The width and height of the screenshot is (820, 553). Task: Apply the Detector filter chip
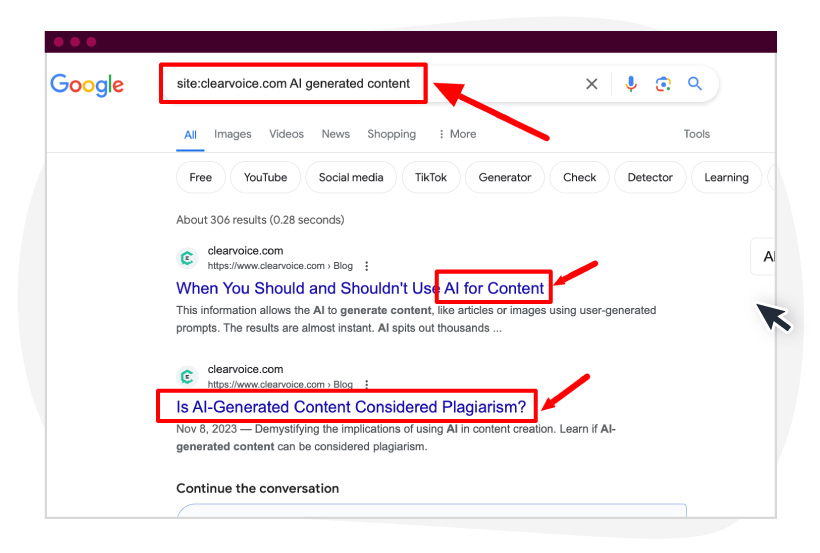650,177
